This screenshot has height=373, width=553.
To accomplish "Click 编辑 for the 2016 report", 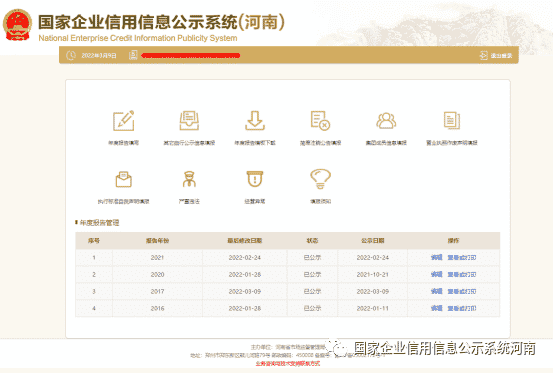I will tap(436, 308).
